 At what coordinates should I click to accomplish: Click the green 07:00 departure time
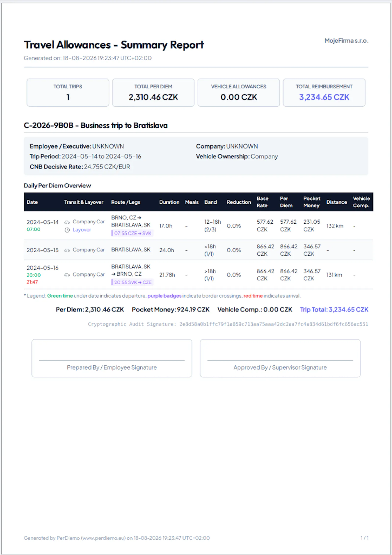[34, 229]
